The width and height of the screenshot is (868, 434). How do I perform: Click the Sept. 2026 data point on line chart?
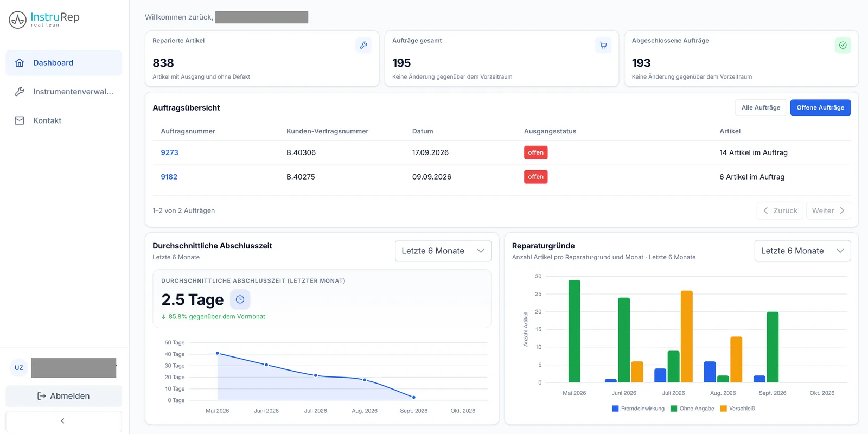(x=414, y=397)
